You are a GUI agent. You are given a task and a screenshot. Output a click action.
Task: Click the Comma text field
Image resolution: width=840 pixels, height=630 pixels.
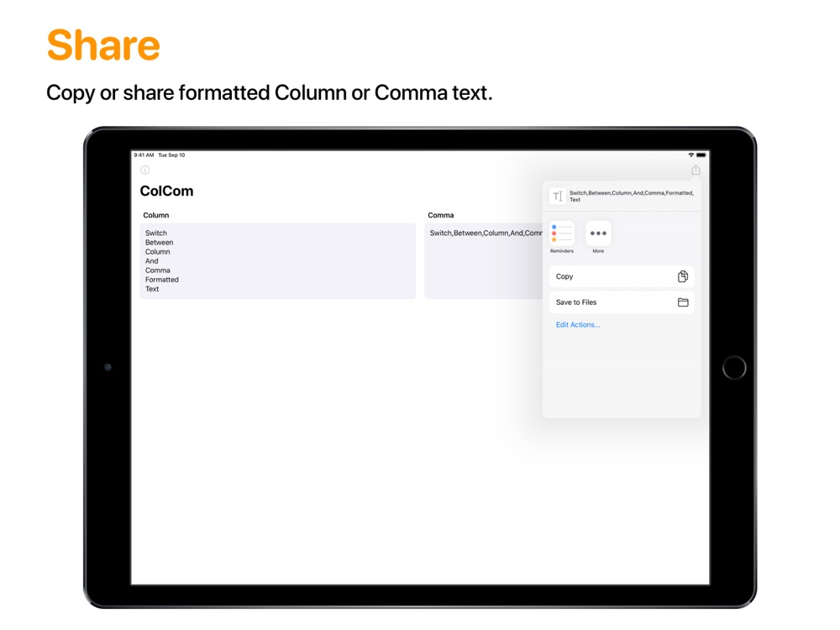click(x=484, y=261)
